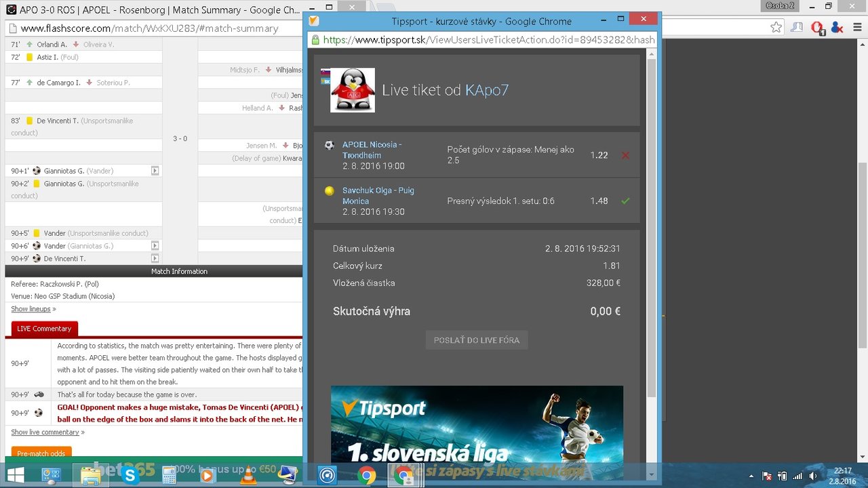Click the whistle icon in live commentary

click(x=39, y=394)
